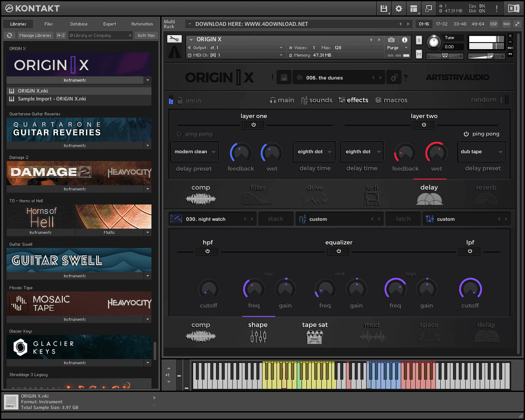Click the save floppy disk icon in Kontakt header
Viewport: 525px width, 420px height.
coord(384,8)
